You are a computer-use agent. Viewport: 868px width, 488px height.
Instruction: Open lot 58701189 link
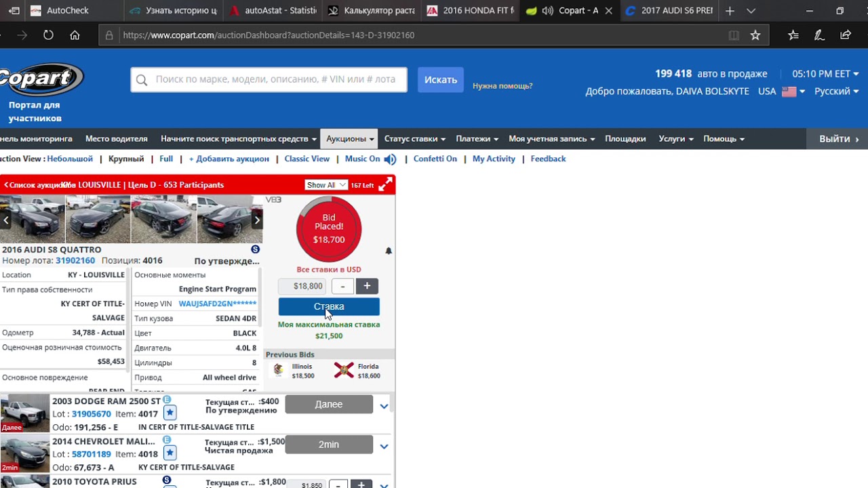tap(92, 454)
